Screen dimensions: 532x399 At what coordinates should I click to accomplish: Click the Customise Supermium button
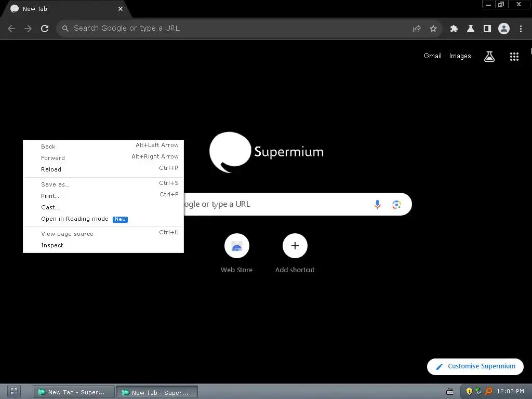pos(475,366)
